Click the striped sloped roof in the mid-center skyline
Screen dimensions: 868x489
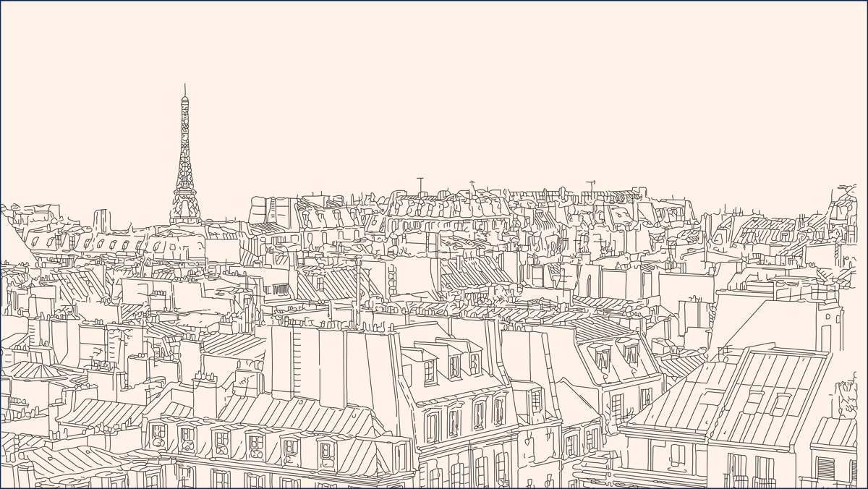coord(474,273)
